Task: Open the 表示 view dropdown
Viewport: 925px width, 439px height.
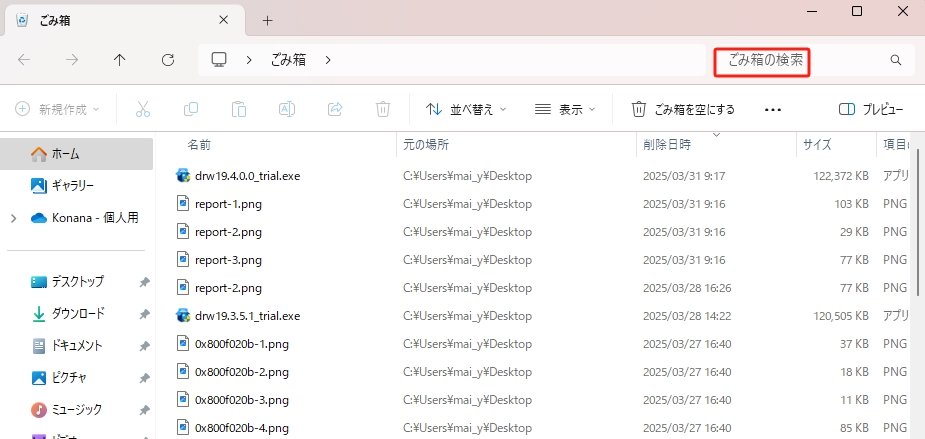Action: [565, 109]
